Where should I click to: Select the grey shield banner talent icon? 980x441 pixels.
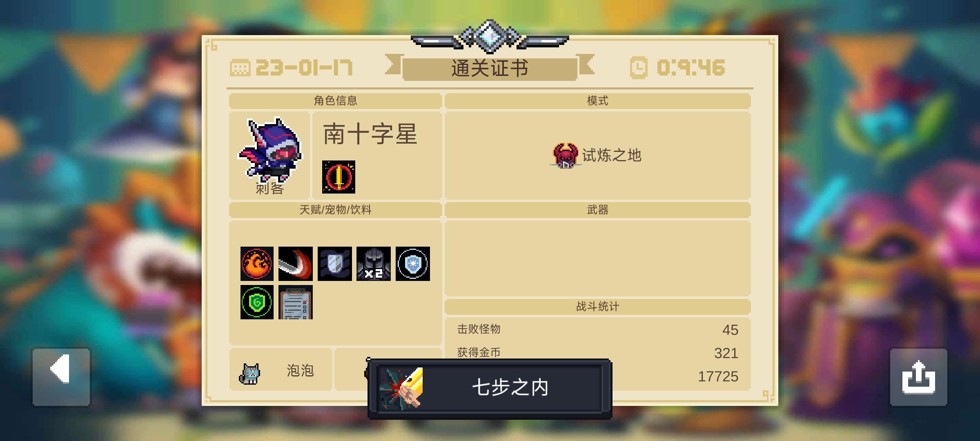pos(334,263)
